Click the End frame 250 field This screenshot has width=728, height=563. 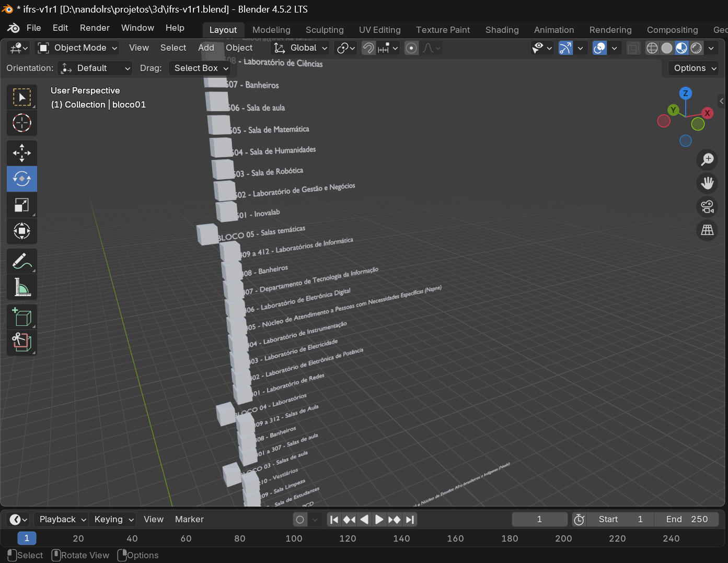687,519
